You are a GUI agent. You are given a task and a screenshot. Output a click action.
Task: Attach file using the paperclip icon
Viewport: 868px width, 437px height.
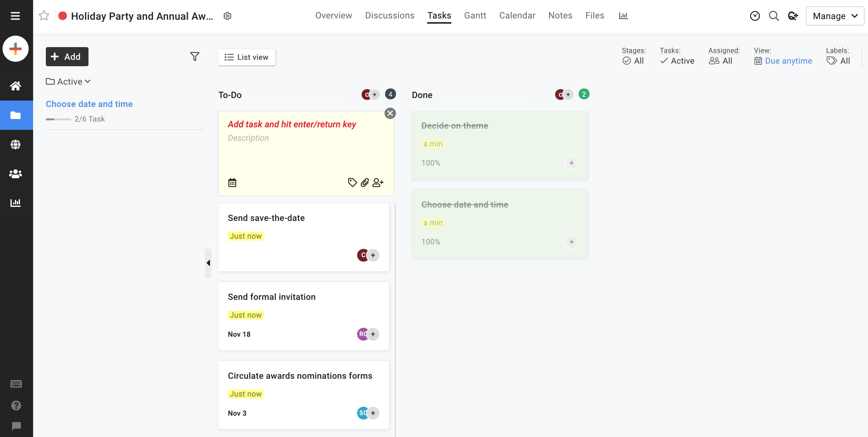pos(364,183)
